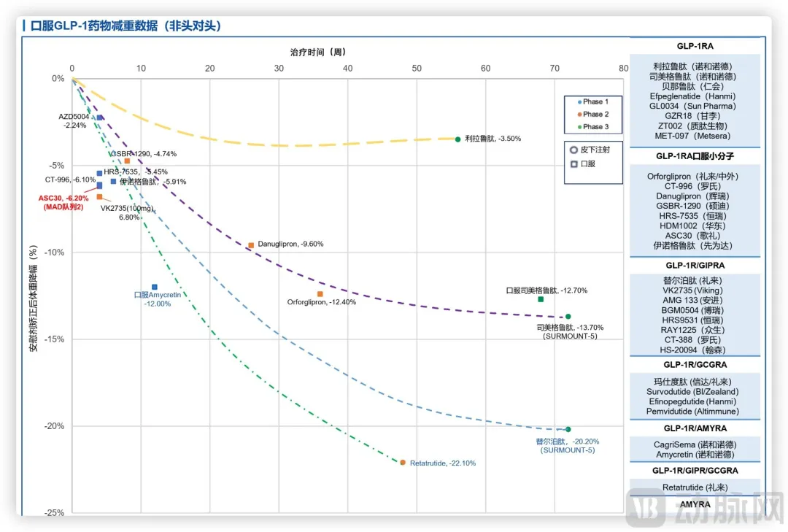This screenshot has height=532, width=788.
Task: Click the Phase 2 orange legend marker
Action: tap(579, 115)
